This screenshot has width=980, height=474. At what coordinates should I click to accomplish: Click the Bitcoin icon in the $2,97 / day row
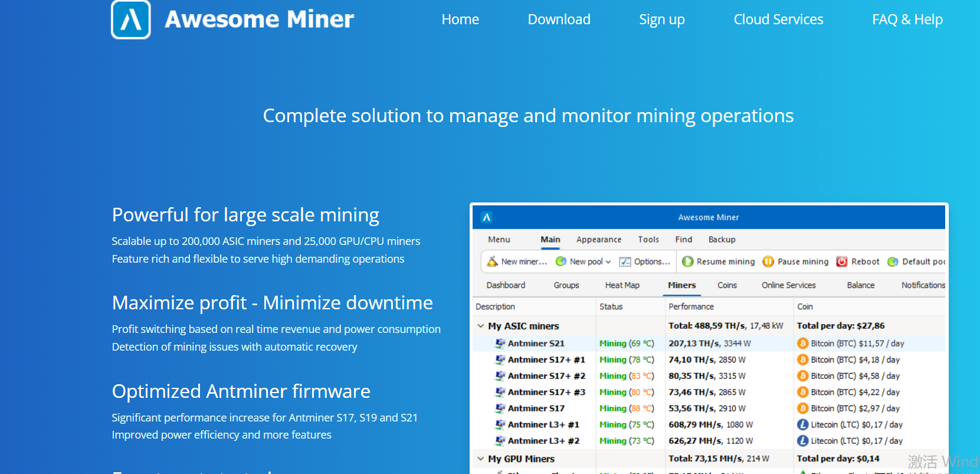click(802, 408)
